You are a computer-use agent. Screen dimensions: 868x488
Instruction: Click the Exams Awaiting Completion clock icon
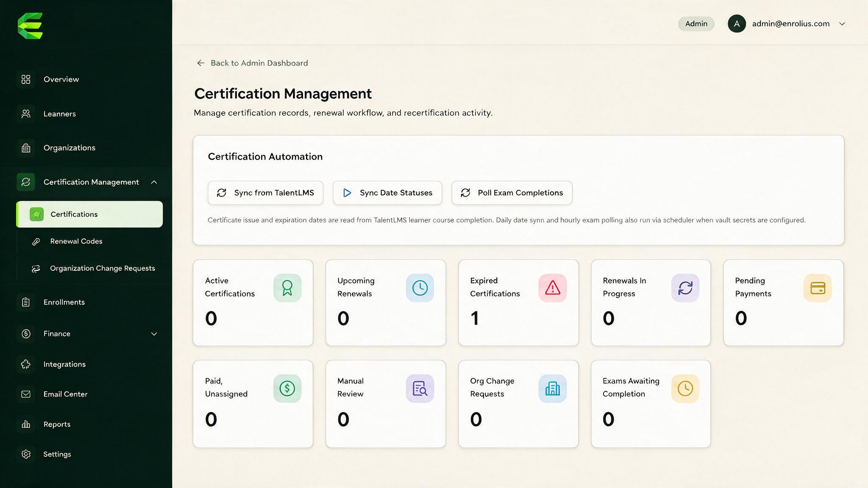(685, 388)
